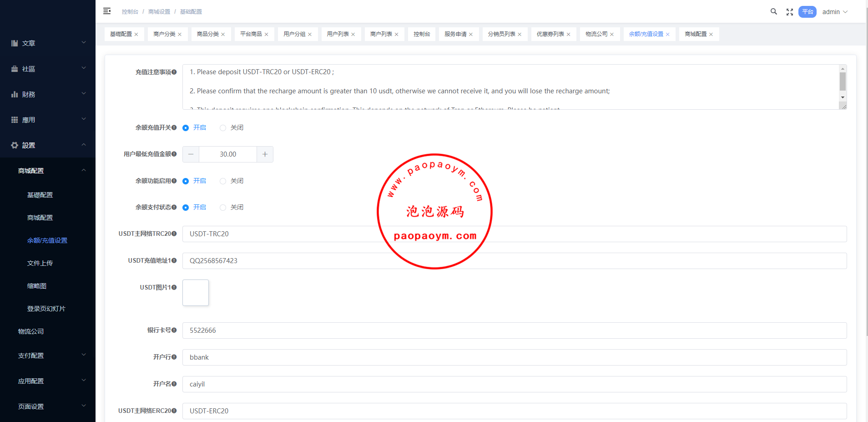Click the USDT图片1 upload box
The image size is (868, 422).
[x=196, y=293]
